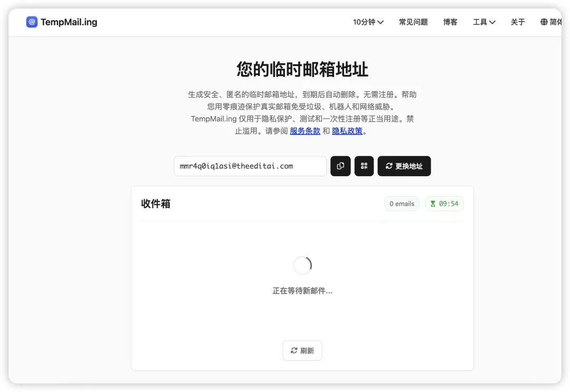Viewport: 570px width, 392px height.
Task: Copy the email address with copy icon
Action: tap(340, 166)
